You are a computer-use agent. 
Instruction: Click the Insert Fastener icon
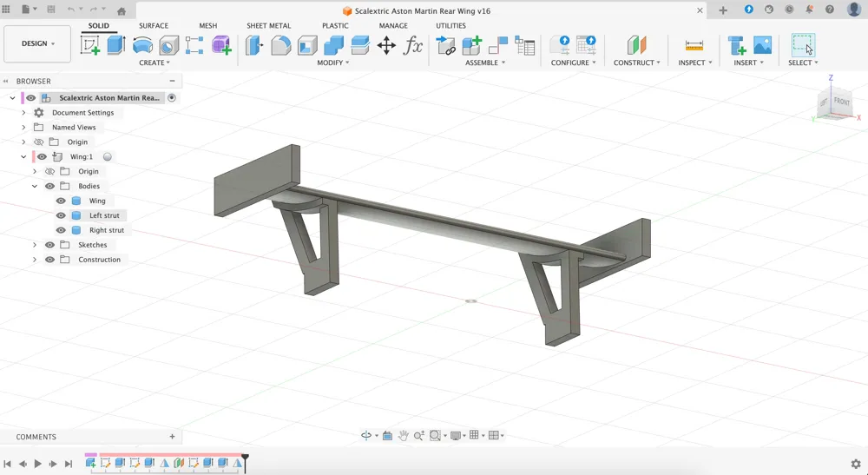(x=737, y=45)
